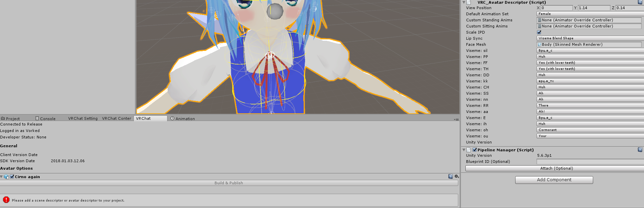Click help book icon beside Cirno again gear
This screenshot has height=208, width=644.
coord(450,176)
